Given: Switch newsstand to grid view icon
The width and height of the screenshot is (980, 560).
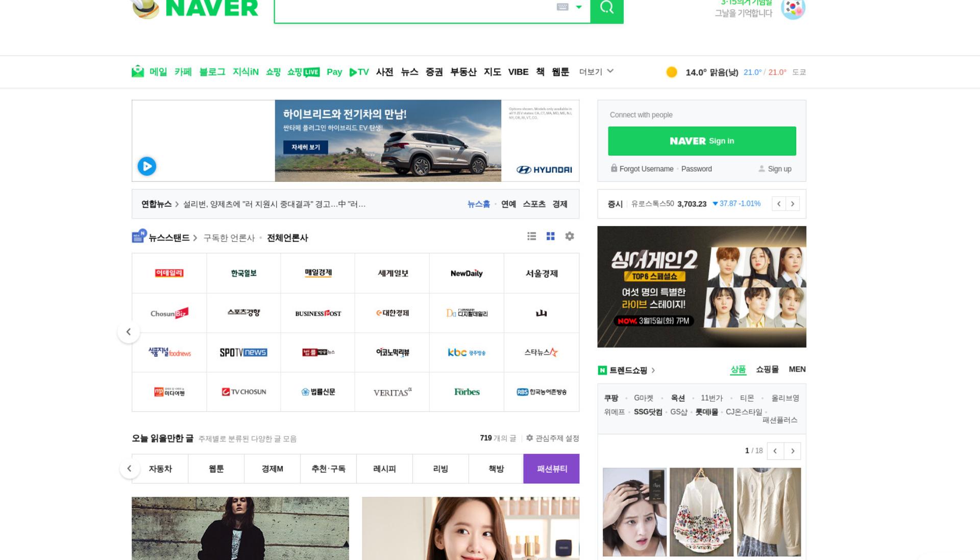Looking at the screenshot, I should click(551, 236).
